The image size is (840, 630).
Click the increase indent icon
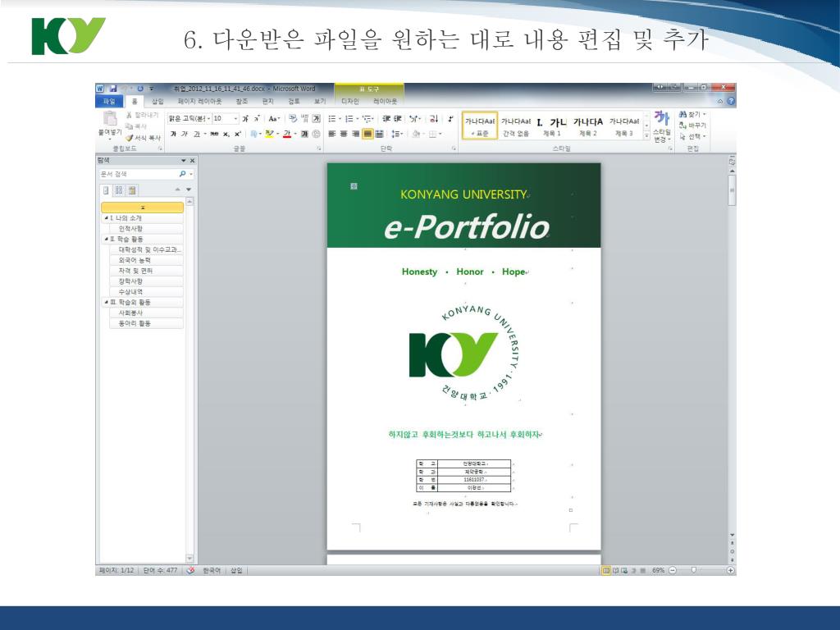[x=398, y=118]
